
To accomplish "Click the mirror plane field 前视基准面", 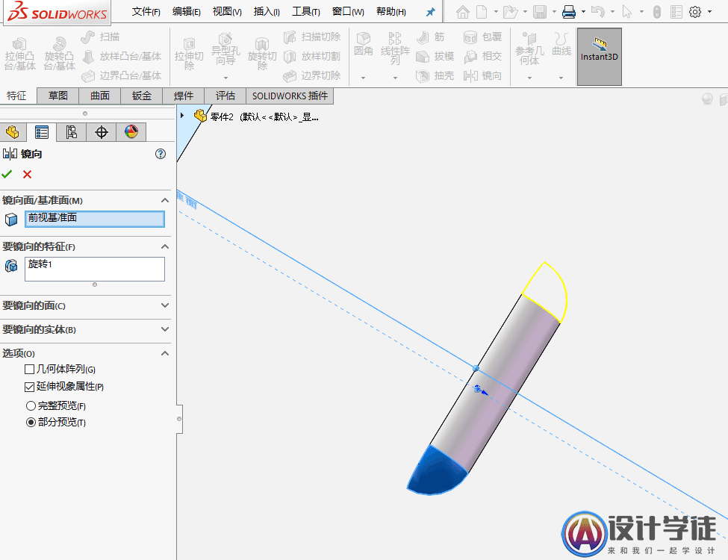I will [95, 219].
